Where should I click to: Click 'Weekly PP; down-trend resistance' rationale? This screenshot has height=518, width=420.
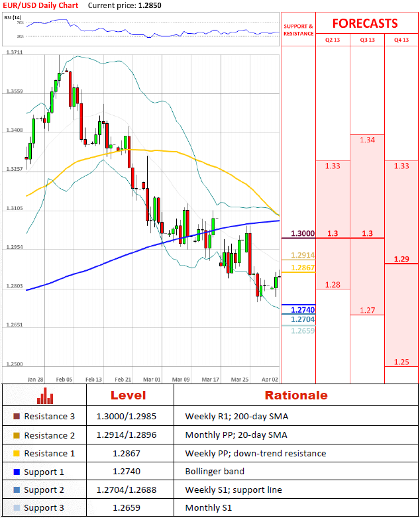point(256,453)
